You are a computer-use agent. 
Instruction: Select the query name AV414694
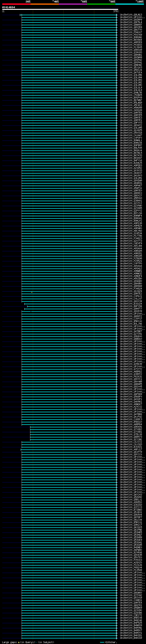tap(8, 7)
